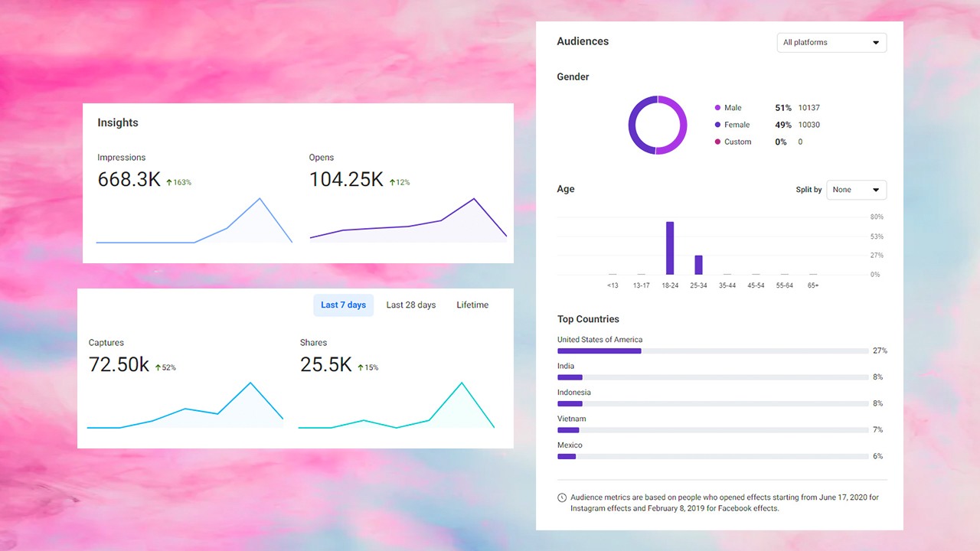Click the Custom legend color dot

click(717, 142)
